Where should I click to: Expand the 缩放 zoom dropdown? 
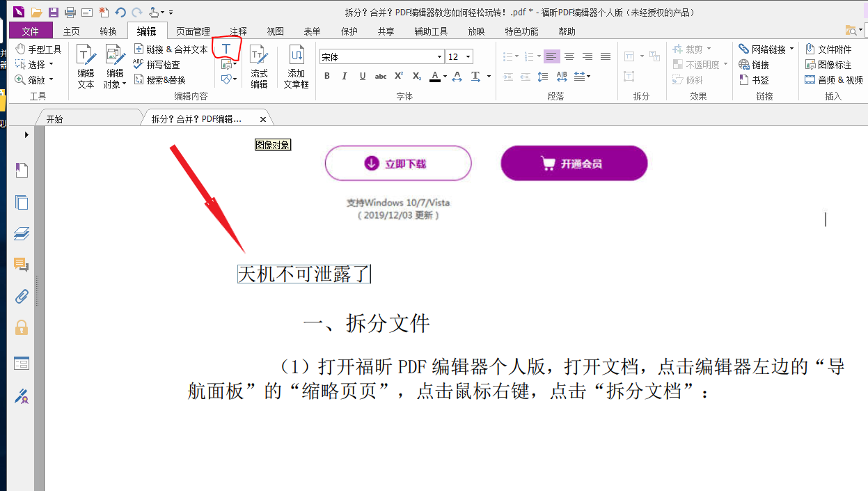pyautogui.click(x=51, y=80)
